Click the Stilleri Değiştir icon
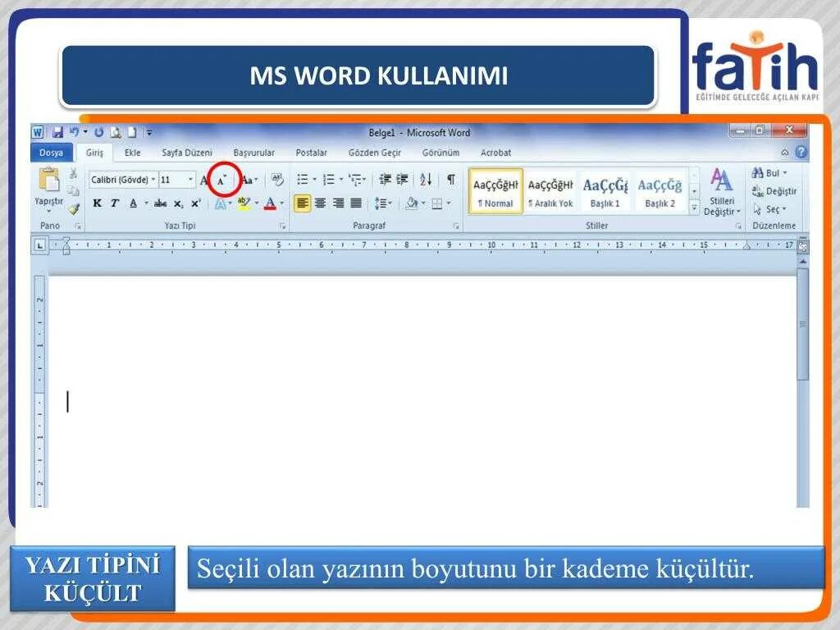 pyautogui.click(x=721, y=192)
